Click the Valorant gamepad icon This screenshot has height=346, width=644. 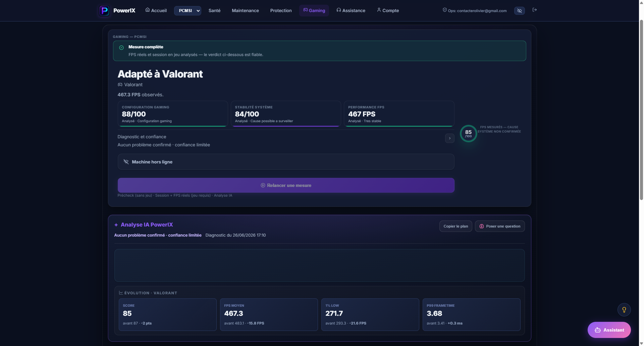tap(120, 85)
